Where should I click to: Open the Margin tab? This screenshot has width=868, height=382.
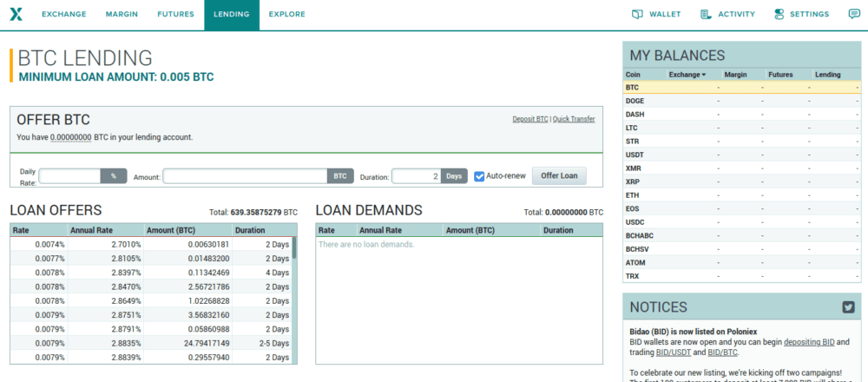[122, 15]
